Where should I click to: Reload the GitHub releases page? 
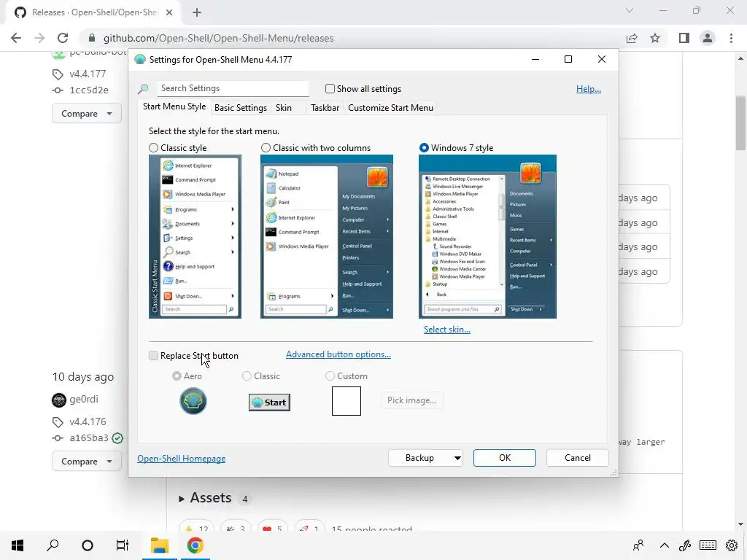tap(63, 38)
